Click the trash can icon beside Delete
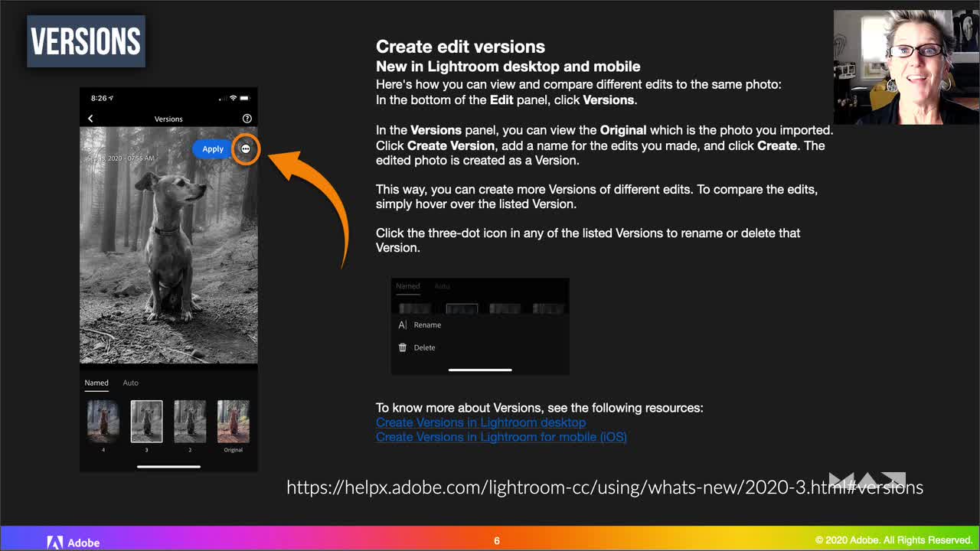 403,347
